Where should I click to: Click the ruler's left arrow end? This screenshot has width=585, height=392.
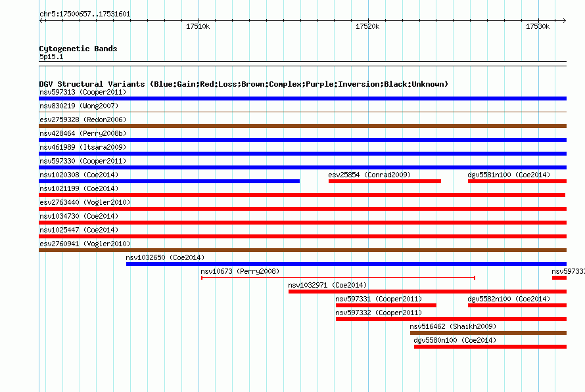41,21
